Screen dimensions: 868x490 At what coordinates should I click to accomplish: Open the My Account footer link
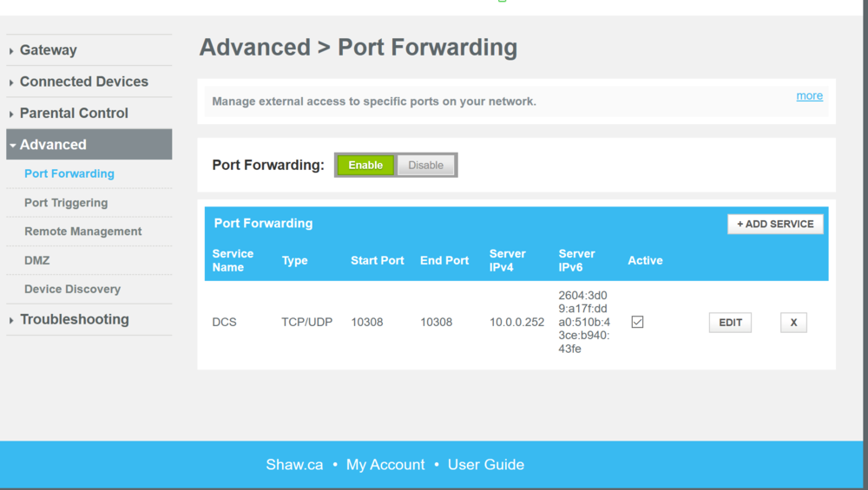pyautogui.click(x=385, y=465)
